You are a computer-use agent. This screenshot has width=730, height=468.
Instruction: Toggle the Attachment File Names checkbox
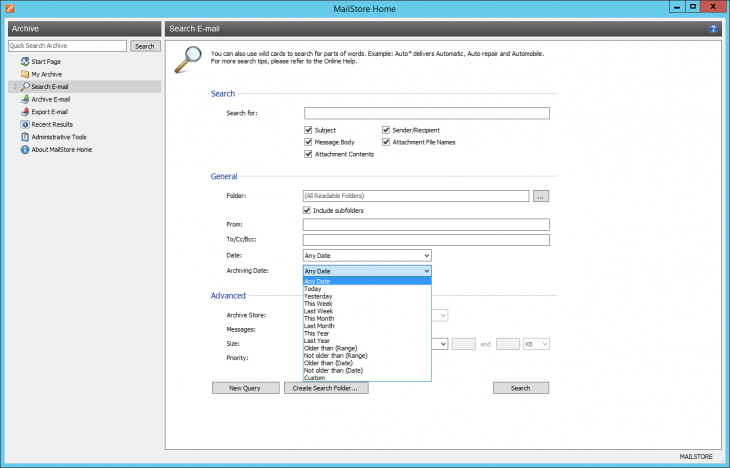click(386, 142)
